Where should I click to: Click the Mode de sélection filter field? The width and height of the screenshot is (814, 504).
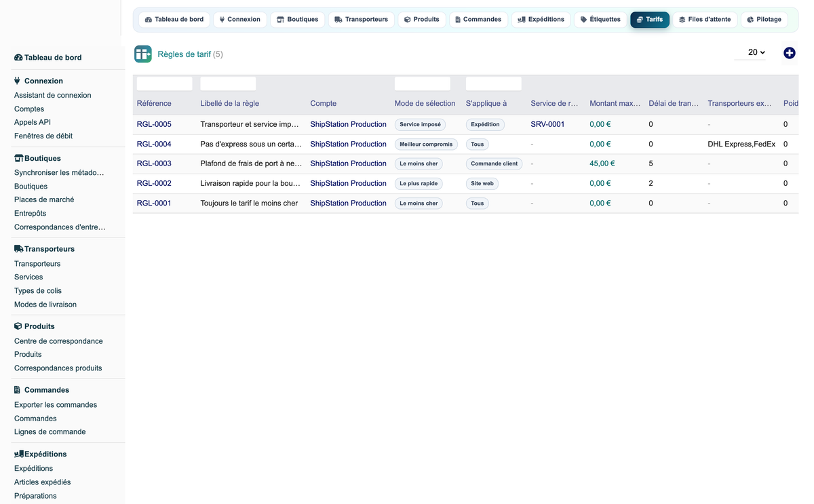tap(422, 83)
